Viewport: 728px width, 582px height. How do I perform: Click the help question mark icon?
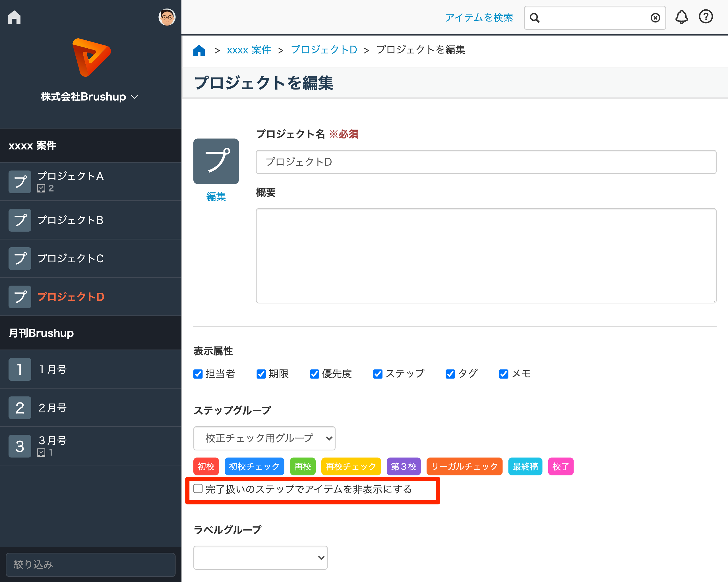click(706, 17)
